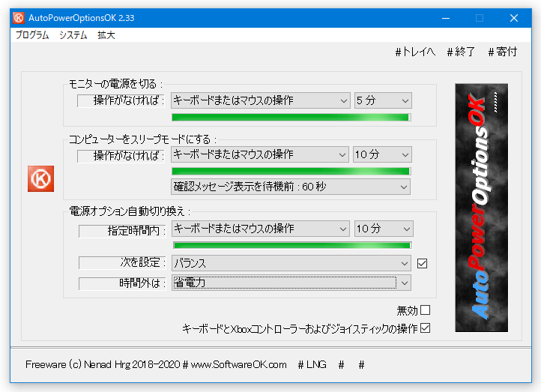The width and height of the screenshot is (541, 392).
Task: Click 電源オプション自動切り換え heading
Action: 130,211
